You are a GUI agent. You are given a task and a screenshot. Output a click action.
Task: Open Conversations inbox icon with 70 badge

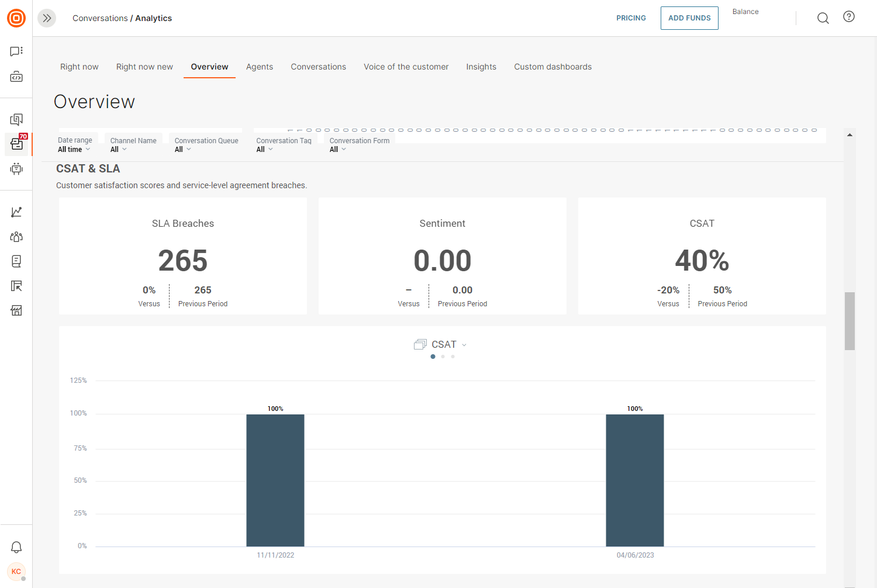(x=16, y=144)
